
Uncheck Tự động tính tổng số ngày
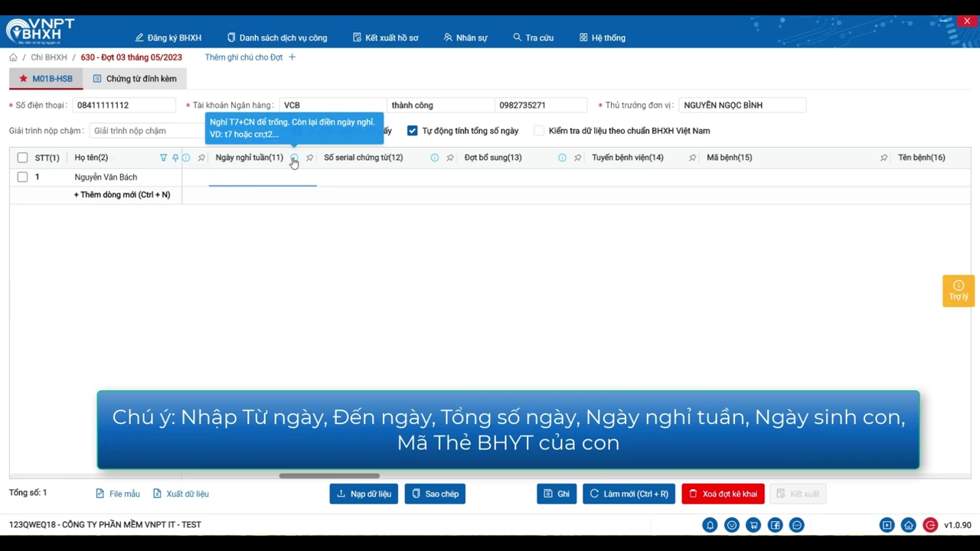pyautogui.click(x=412, y=131)
